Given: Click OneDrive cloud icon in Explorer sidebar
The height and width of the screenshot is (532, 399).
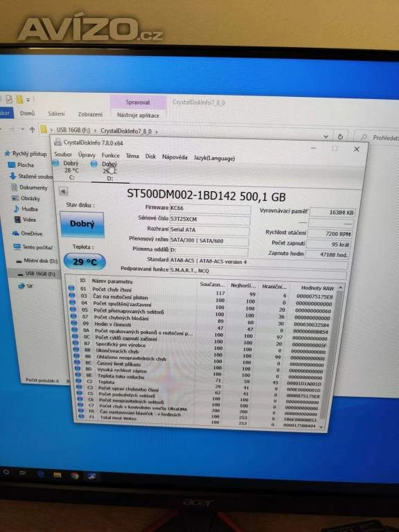Looking at the screenshot, I should [16, 233].
